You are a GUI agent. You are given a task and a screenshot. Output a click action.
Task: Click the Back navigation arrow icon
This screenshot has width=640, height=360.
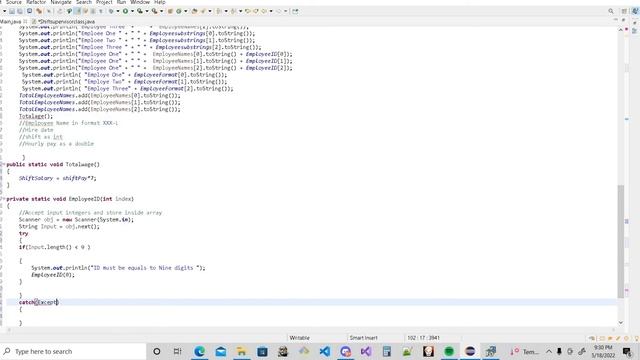point(264,11)
